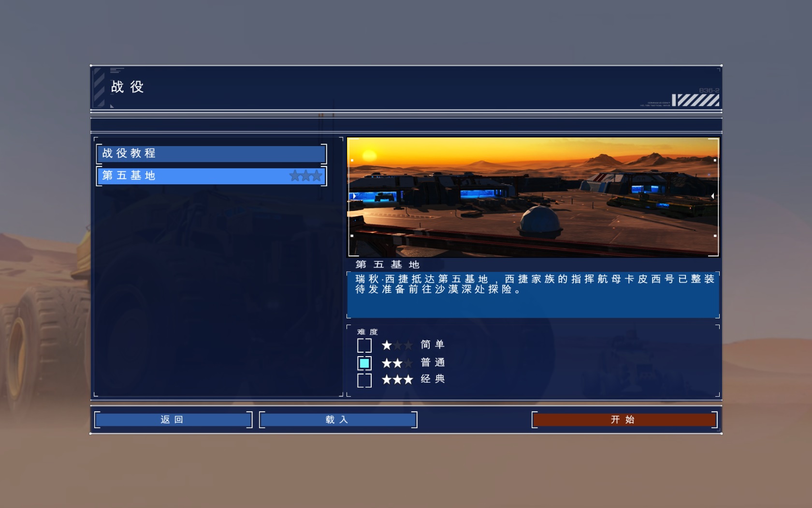
Task: Click the two-star icon beside 普通
Action: [397, 363]
